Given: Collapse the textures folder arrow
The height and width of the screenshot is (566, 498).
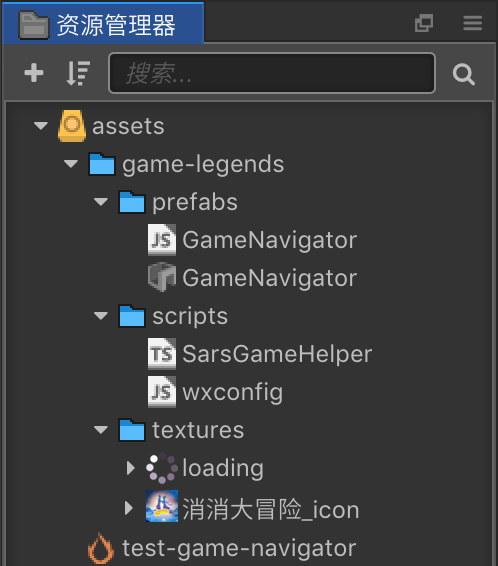Looking at the screenshot, I should [x=101, y=430].
